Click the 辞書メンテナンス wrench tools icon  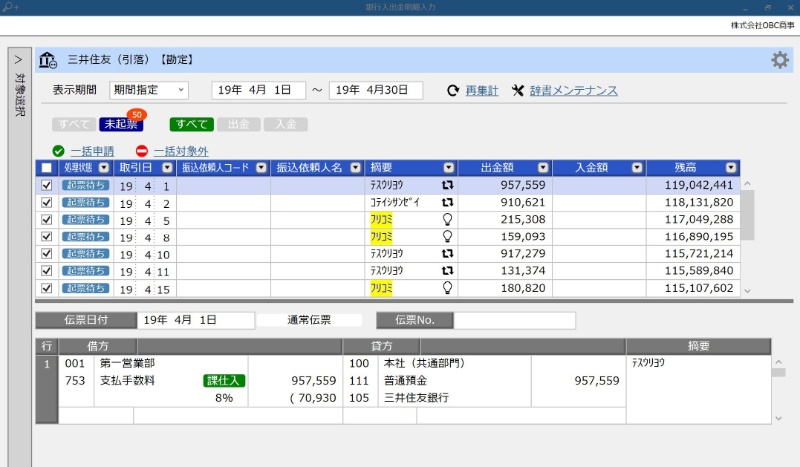[518, 91]
